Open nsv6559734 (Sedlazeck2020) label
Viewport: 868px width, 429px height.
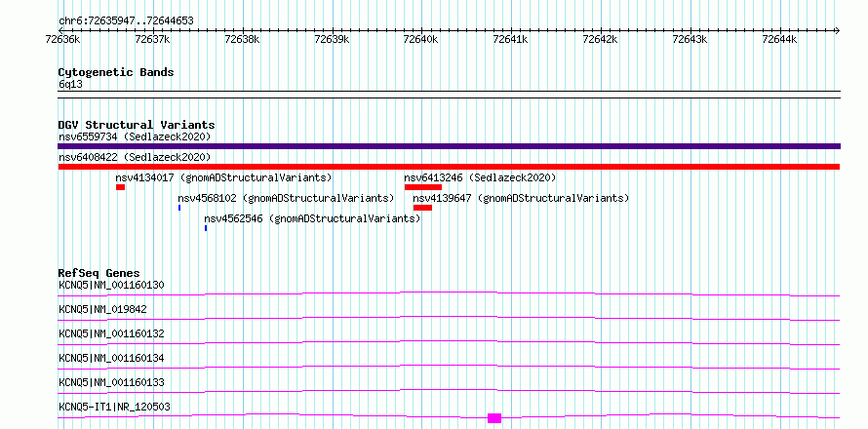(135, 136)
